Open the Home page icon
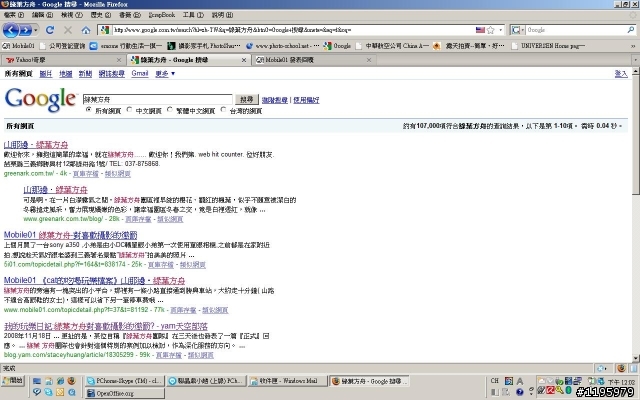This screenshot has width=640, height=400. [86, 30]
